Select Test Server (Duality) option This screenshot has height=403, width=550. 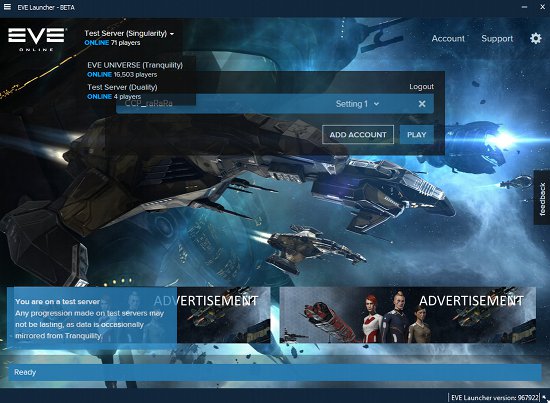[x=122, y=91]
